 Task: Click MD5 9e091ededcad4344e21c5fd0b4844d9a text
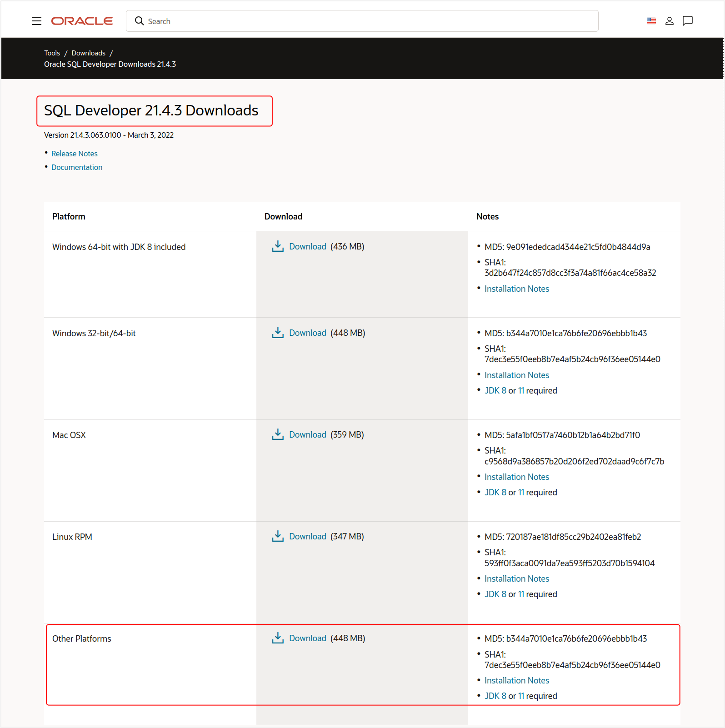click(x=567, y=247)
